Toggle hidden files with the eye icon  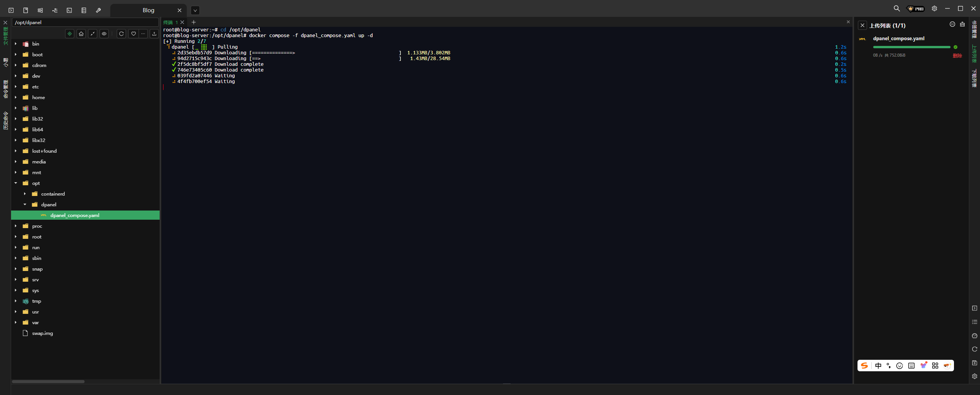[x=104, y=34]
